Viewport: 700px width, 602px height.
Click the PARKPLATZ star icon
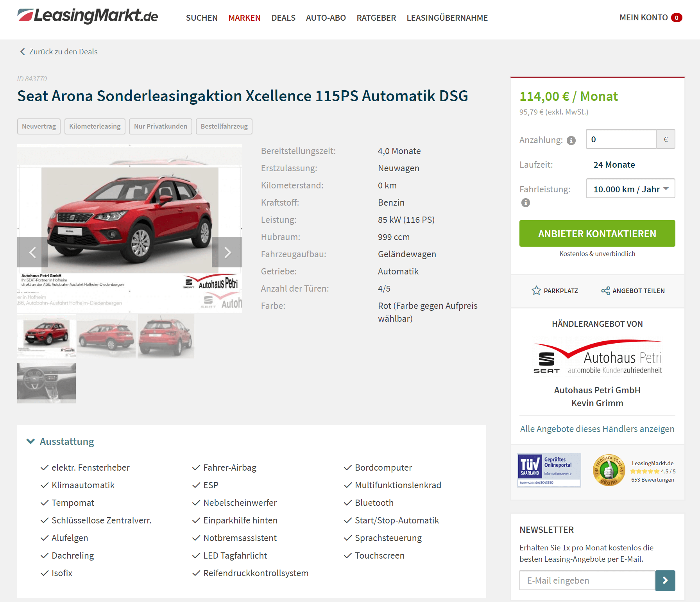(536, 290)
